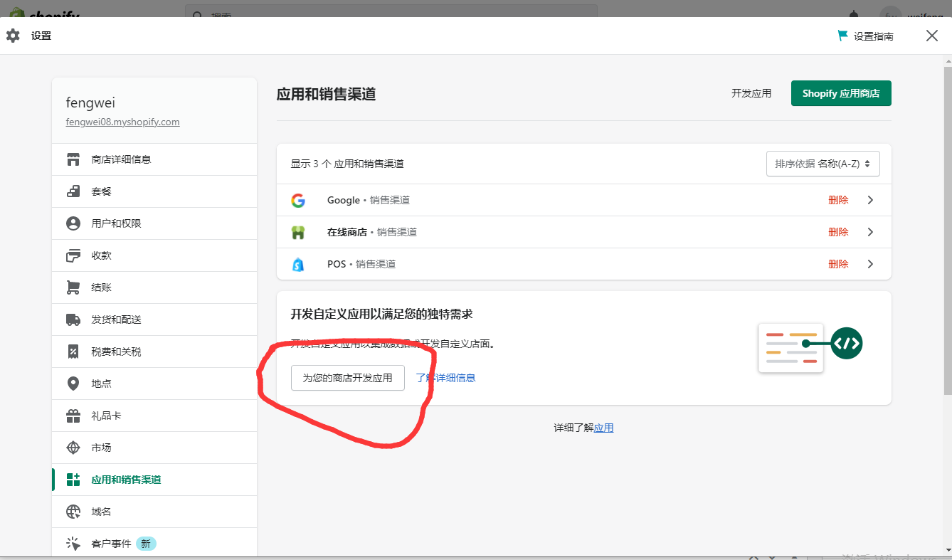Click the 客户事件 sparkle cursor icon

73,544
